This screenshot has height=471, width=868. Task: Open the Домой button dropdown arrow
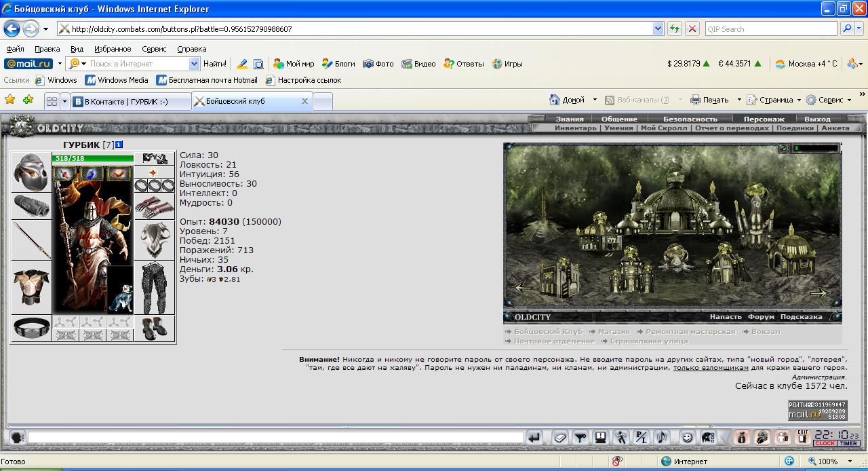tap(595, 100)
